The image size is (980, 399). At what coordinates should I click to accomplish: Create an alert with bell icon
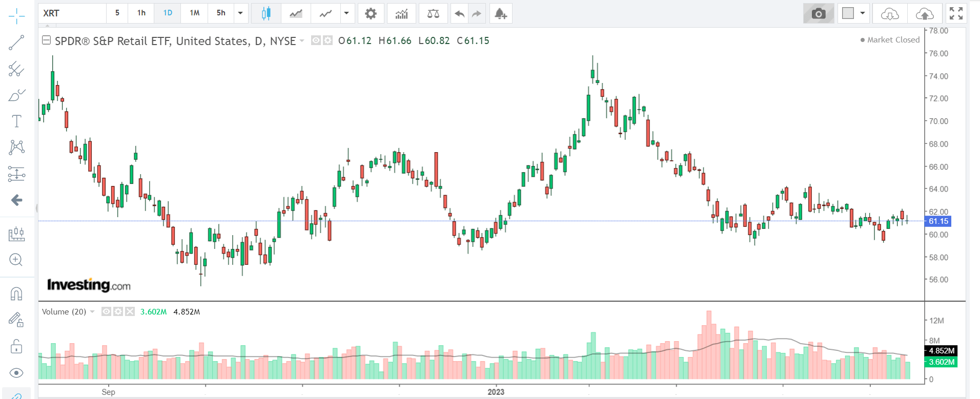tap(501, 14)
